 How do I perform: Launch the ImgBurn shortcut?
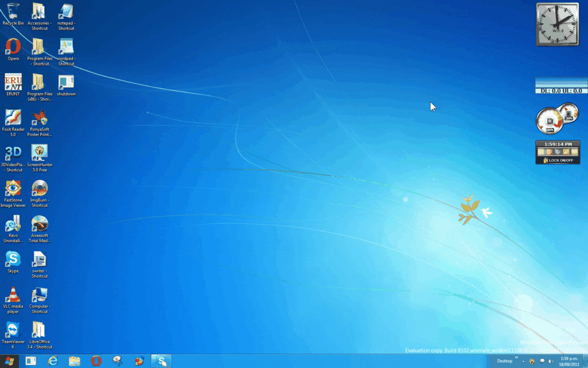click(x=40, y=189)
